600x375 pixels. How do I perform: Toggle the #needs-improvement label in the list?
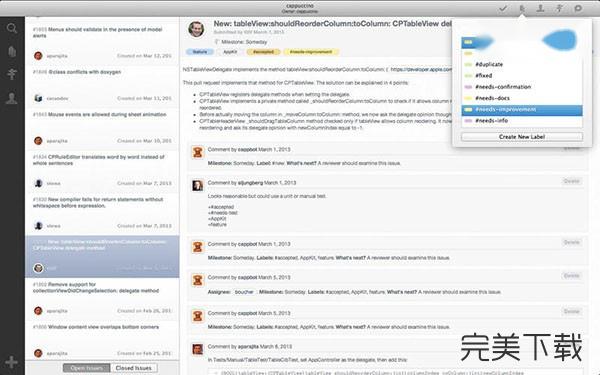pyautogui.click(x=522, y=109)
